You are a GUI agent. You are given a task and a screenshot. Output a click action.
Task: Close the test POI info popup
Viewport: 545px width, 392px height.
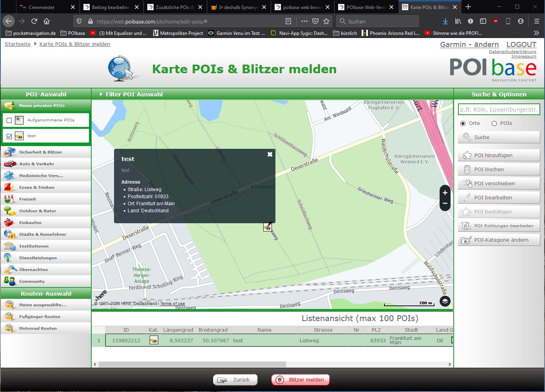tap(270, 154)
